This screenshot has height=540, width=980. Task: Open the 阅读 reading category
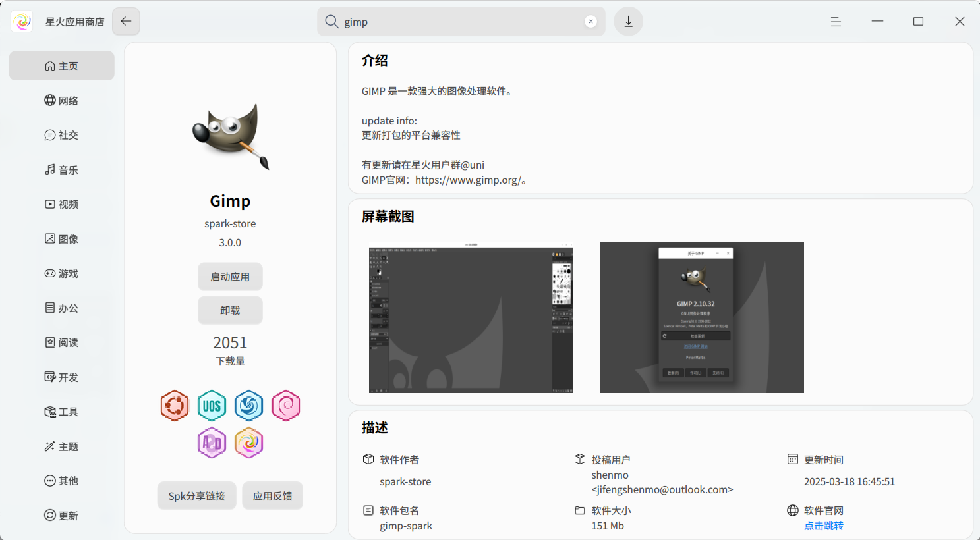pyautogui.click(x=61, y=342)
